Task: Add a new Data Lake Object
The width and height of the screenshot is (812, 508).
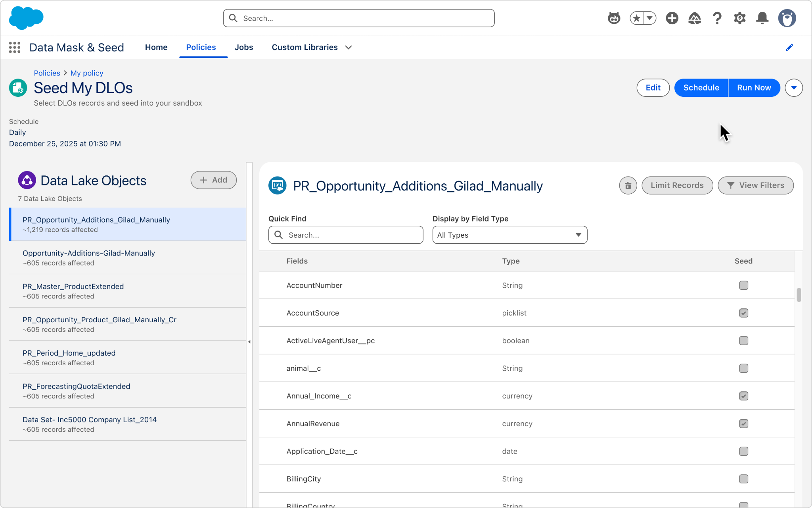Action: [x=214, y=180]
